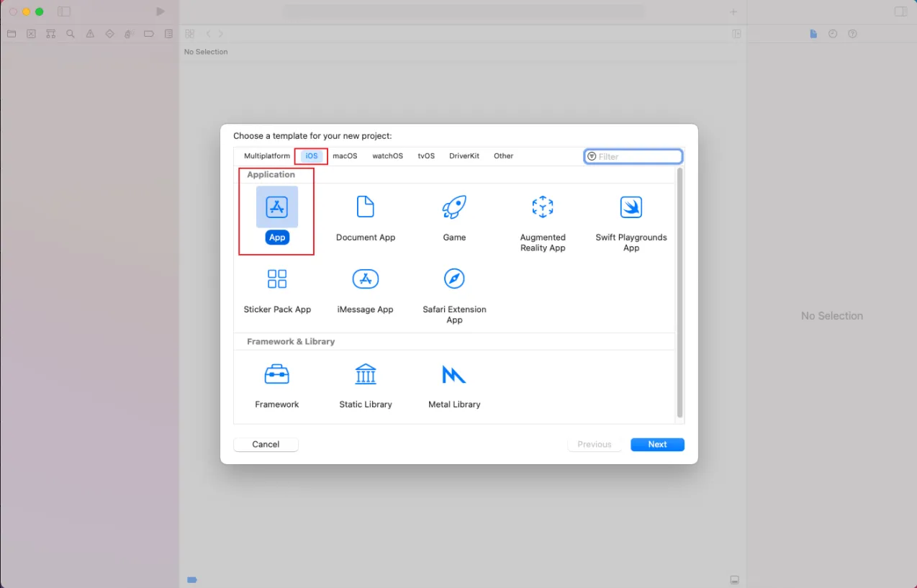Open the Issue navigator warning icon
The width and height of the screenshot is (917, 588).
point(90,34)
